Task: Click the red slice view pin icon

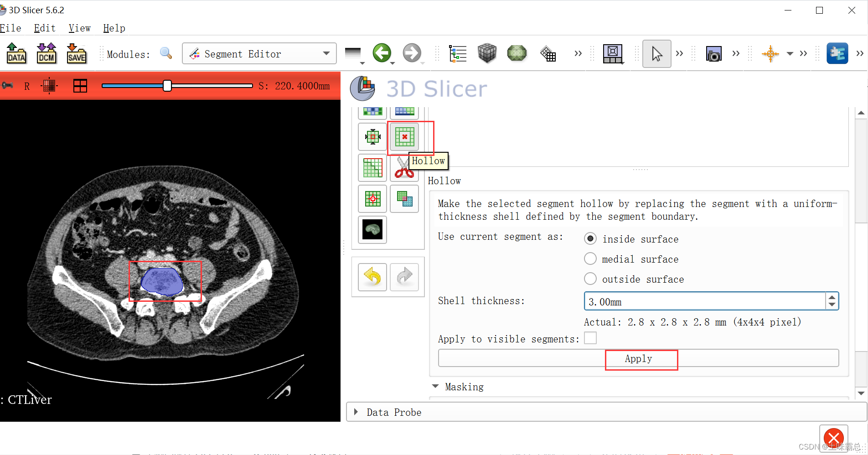Action: [7, 86]
